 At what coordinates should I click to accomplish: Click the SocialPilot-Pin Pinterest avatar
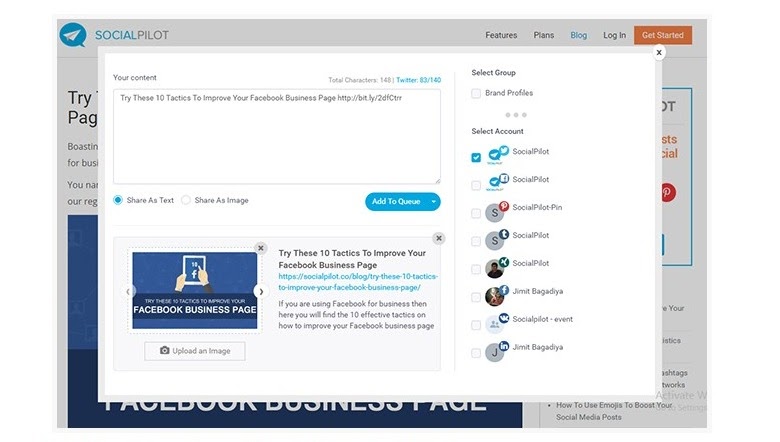click(497, 211)
